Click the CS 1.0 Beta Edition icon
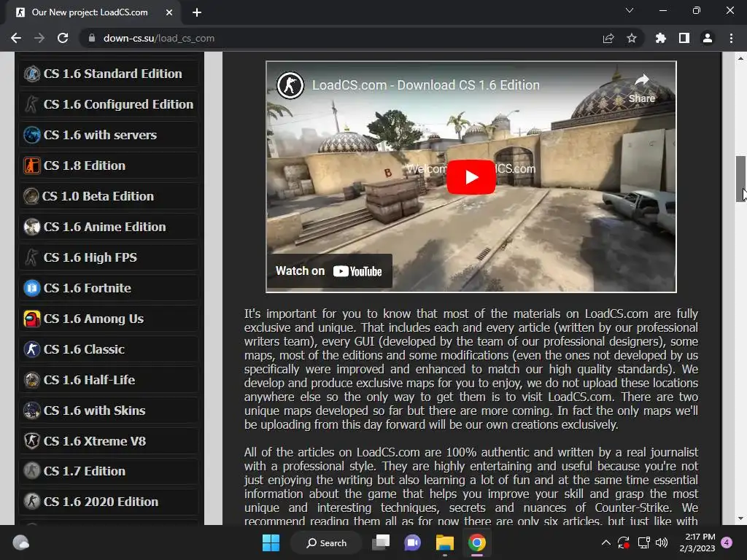 [x=31, y=196]
